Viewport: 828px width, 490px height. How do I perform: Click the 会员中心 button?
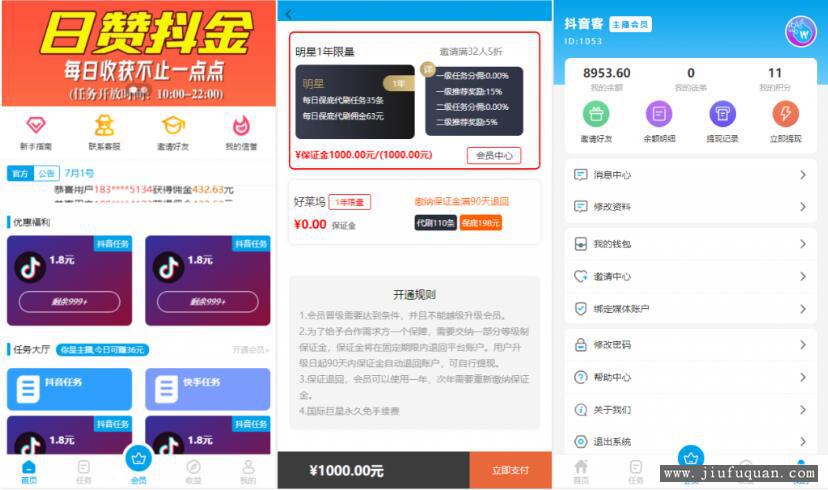[x=494, y=155]
